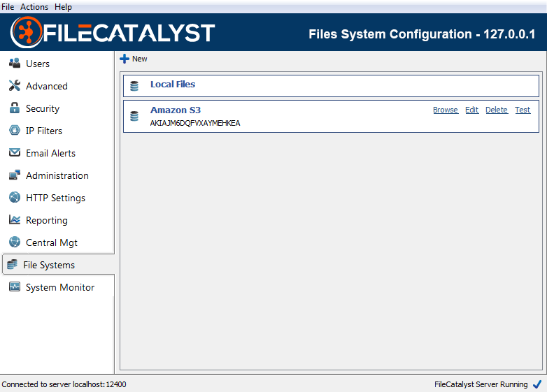The image size is (547, 392).
Task: Open the File menu
Action: coord(8,7)
